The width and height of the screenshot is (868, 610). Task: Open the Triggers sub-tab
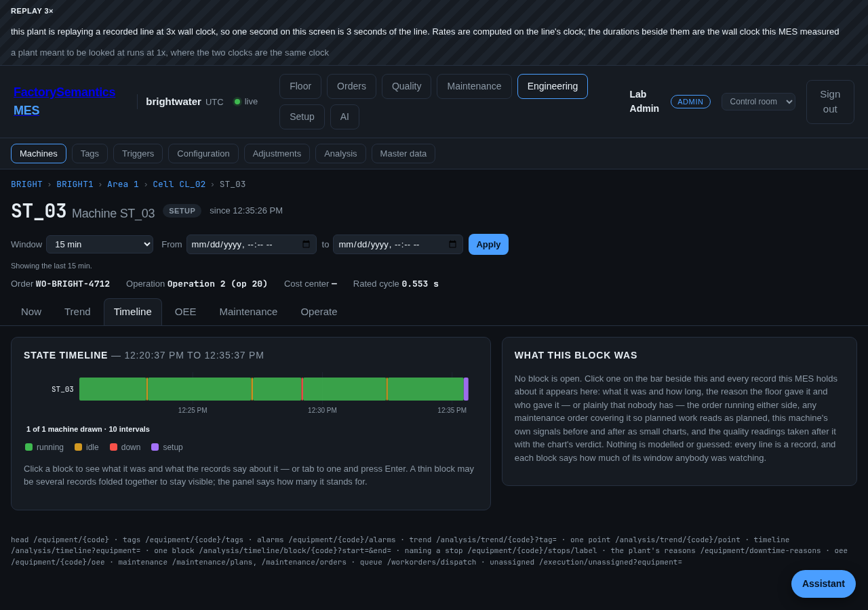(x=138, y=153)
